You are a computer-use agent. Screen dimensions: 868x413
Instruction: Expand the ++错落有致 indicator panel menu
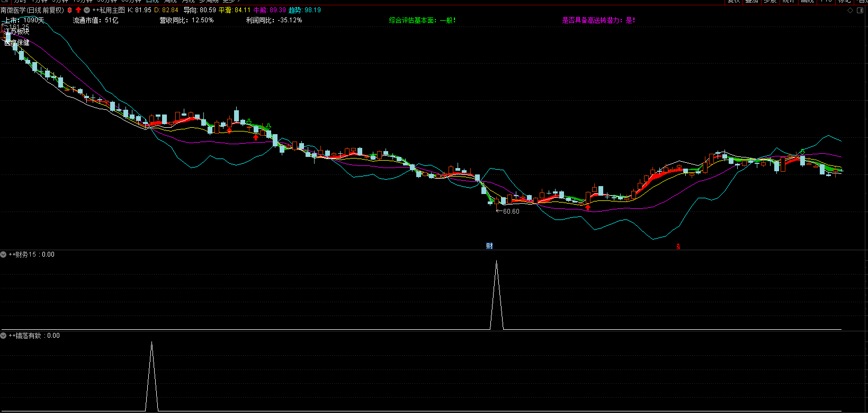tap(4, 336)
